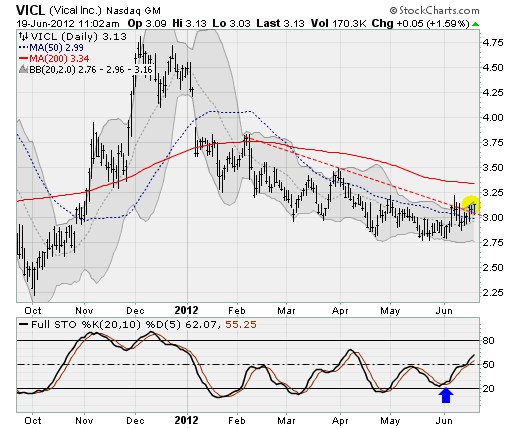This screenshot has width=520, height=429.
Task: Click the 19-Jun-2012 11:02am timestamp
Action: (68, 24)
